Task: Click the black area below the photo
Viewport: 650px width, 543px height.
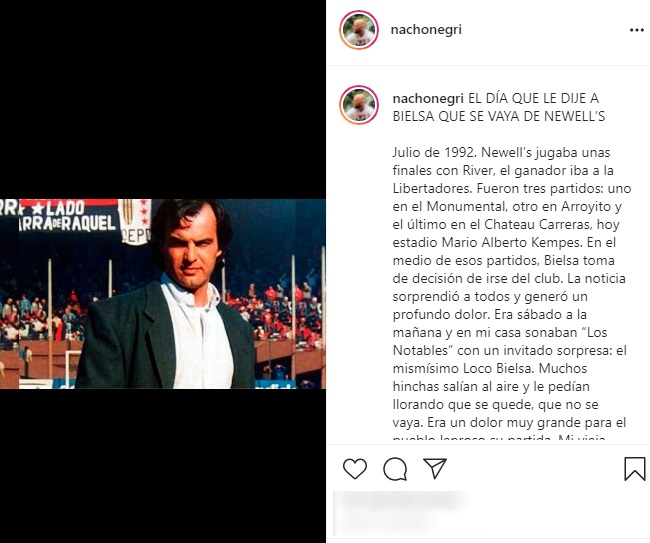Action: [163, 466]
